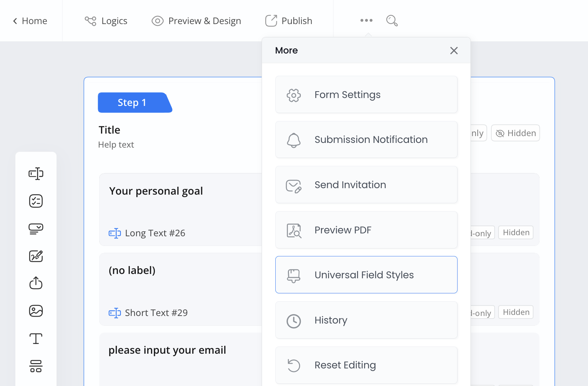The image size is (588, 386).
Task: Select the layout section icon in sidebar
Action: point(36,366)
